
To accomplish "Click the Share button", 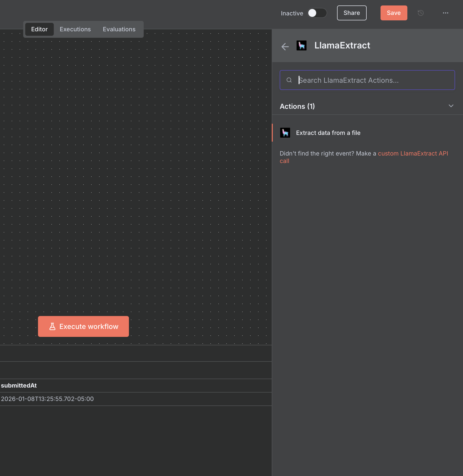I will click(351, 13).
